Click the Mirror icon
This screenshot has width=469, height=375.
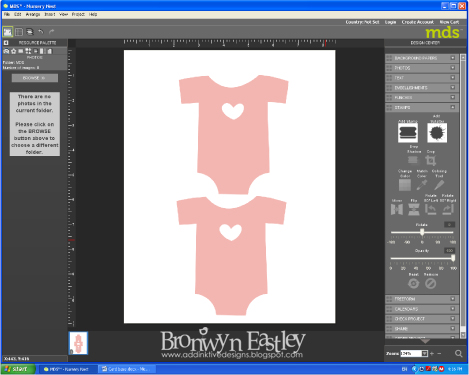coord(397,210)
